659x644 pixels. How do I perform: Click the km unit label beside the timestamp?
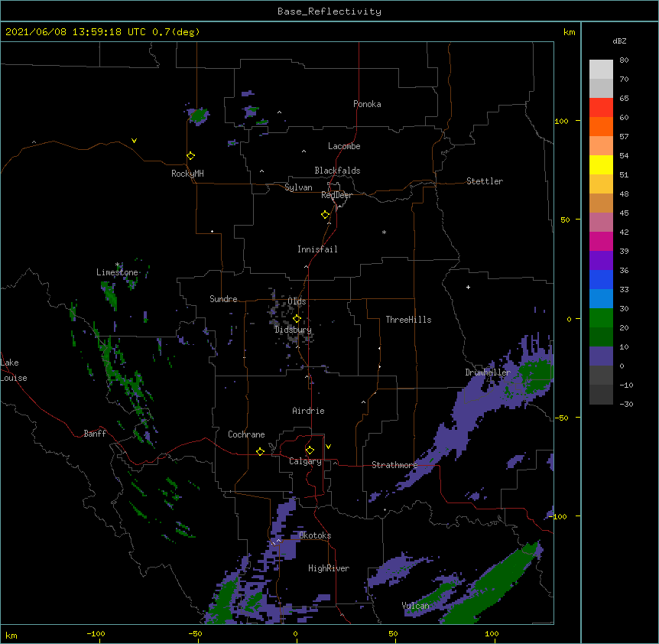click(x=570, y=32)
